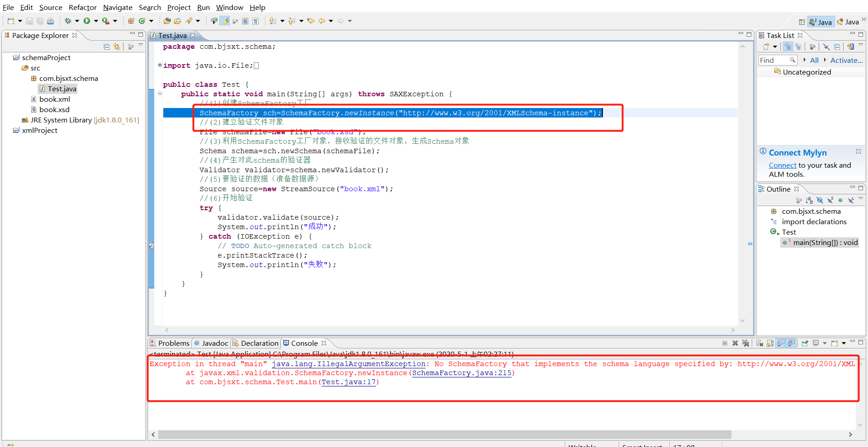Open dropdown arrow beside green Run button
868x447 pixels.
point(96,21)
